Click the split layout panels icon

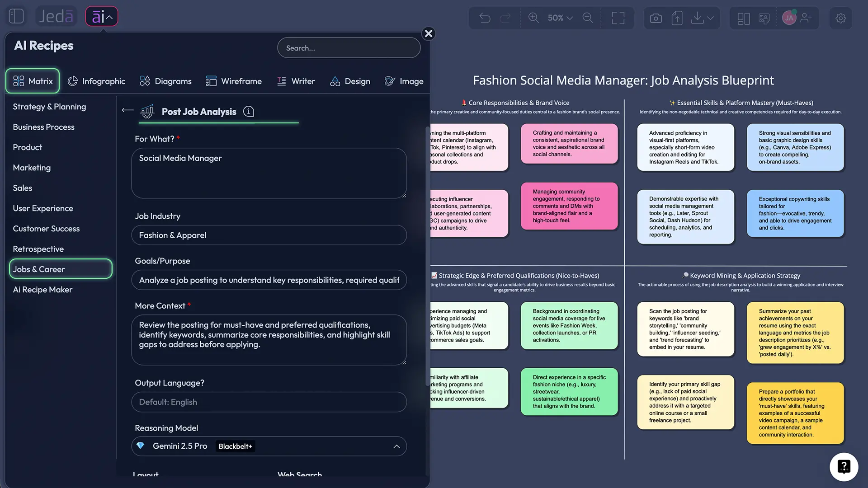click(x=744, y=19)
